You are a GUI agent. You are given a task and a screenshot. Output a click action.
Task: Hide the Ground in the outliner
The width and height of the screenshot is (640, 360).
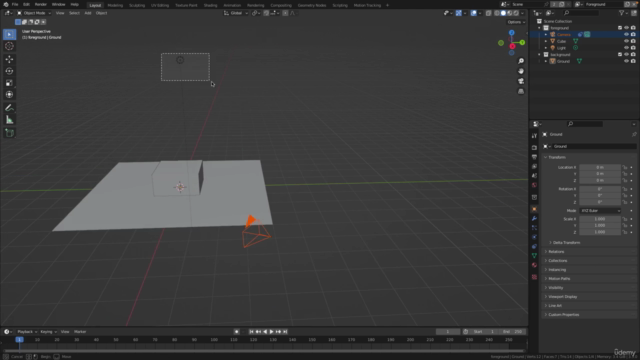coord(626,61)
